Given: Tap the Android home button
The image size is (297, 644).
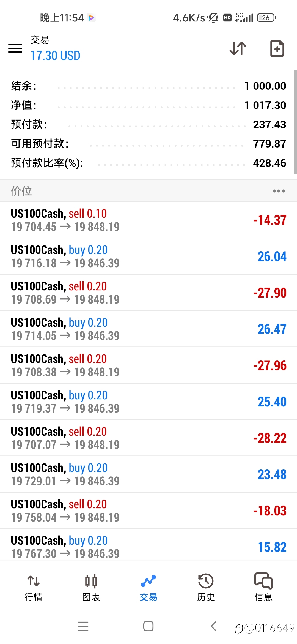Looking at the screenshot, I should click(148, 626).
